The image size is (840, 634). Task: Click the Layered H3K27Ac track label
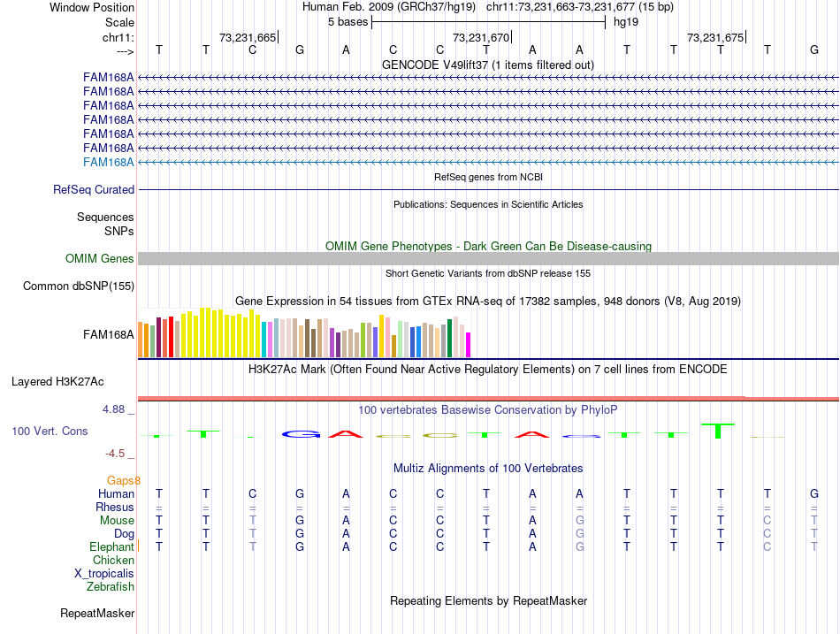point(57,382)
